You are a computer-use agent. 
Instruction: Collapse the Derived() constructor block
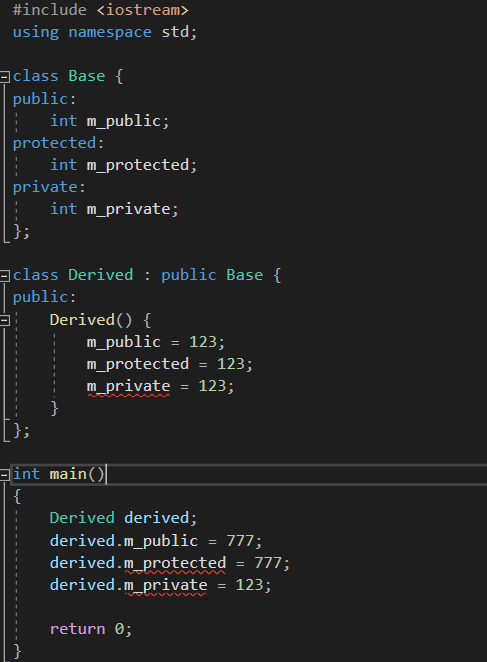[x=5, y=320]
